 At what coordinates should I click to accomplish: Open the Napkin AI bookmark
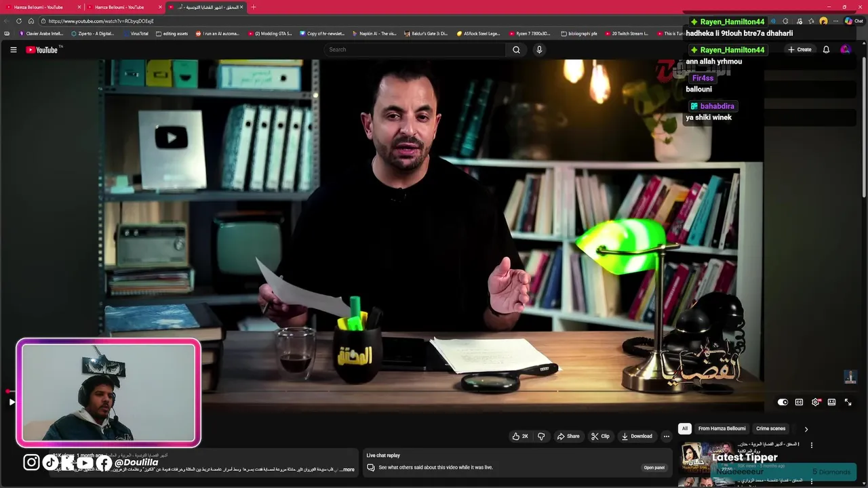(374, 33)
